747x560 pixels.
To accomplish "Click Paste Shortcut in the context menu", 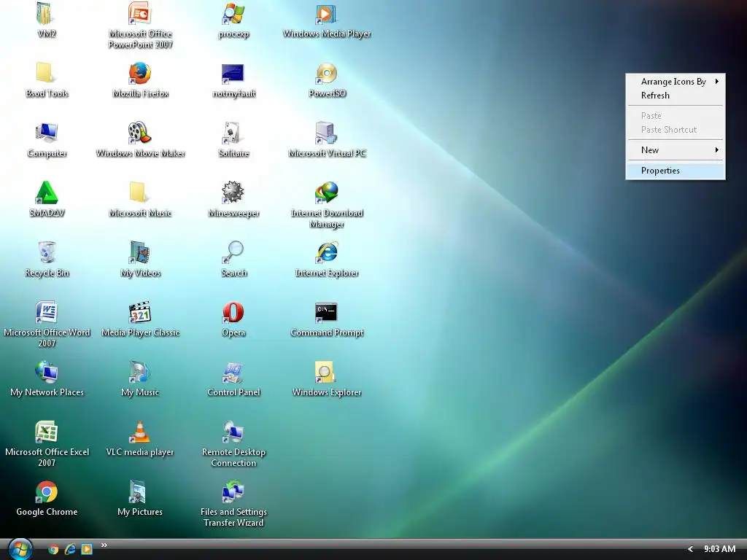I will (x=676, y=130).
